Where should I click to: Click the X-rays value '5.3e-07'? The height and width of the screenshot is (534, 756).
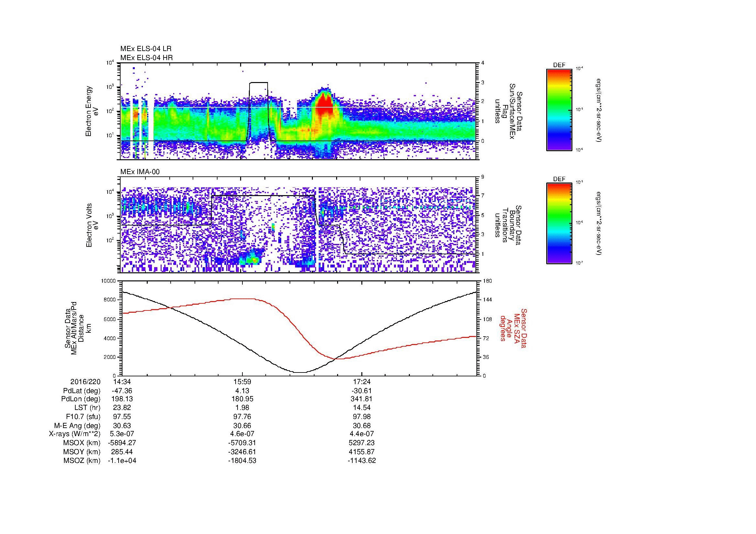click(122, 434)
